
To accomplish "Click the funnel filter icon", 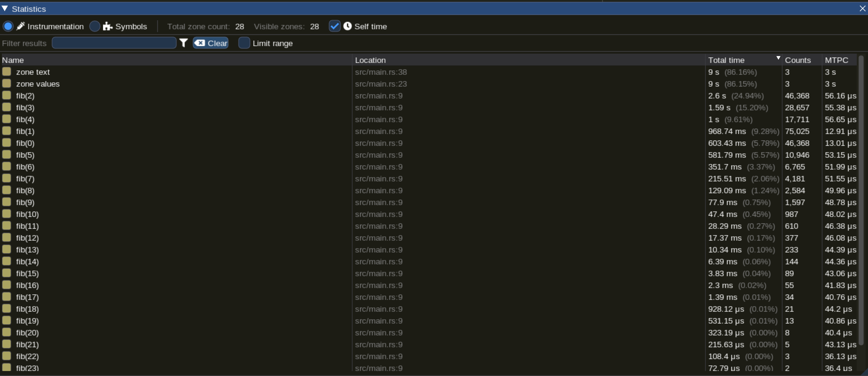I will 184,43.
